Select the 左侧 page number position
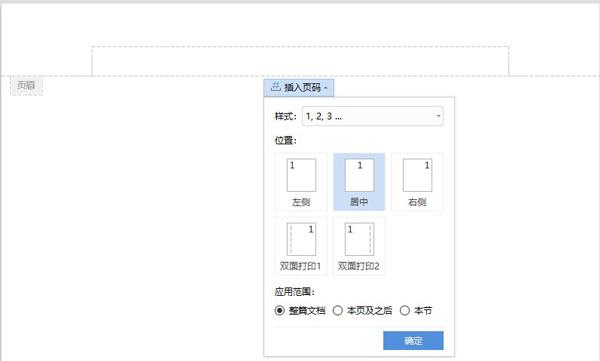Image resolution: width=600 pixels, height=361 pixels. click(x=301, y=182)
